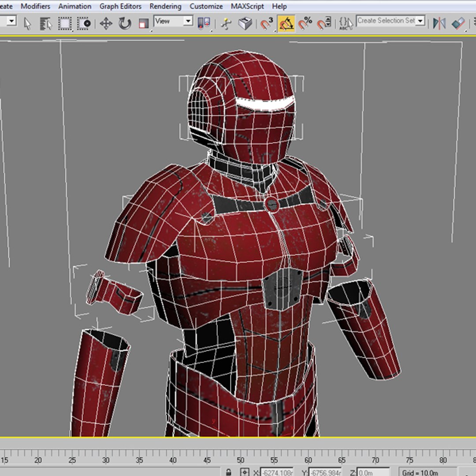Activate the Select and Move tool
The width and height of the screenshot is (476, 476).
(x=106, y=24)
